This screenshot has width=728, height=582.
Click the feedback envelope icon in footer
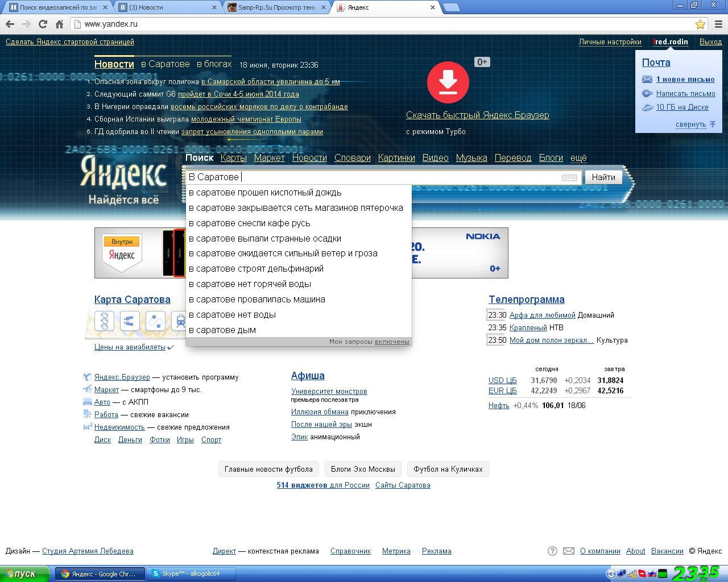point(569,551)
